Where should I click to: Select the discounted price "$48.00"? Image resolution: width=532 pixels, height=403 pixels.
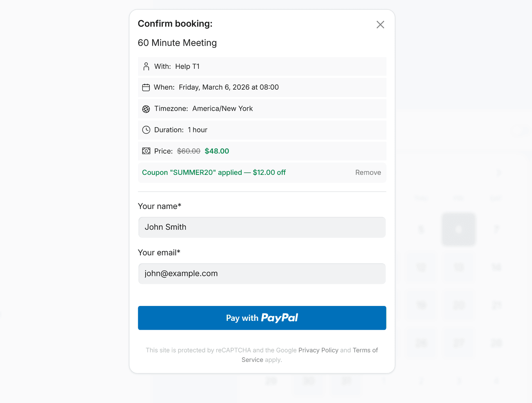(x=216, y=151)
